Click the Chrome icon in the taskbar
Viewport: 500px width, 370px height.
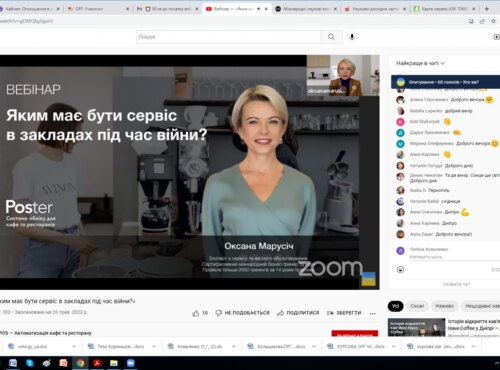pos(80,363)
